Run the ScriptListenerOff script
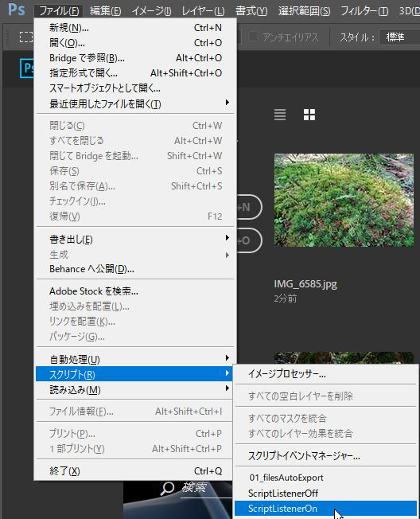The height and width of the screenshot is (519, 420). click(326, 494)
